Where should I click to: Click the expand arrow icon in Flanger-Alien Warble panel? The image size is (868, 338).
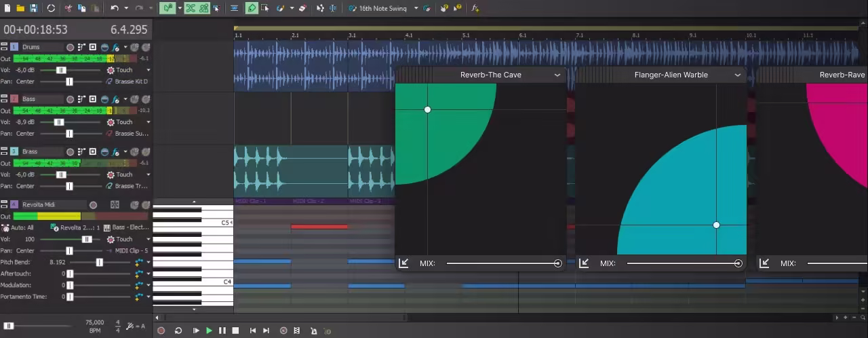click(x=584, y=263)
